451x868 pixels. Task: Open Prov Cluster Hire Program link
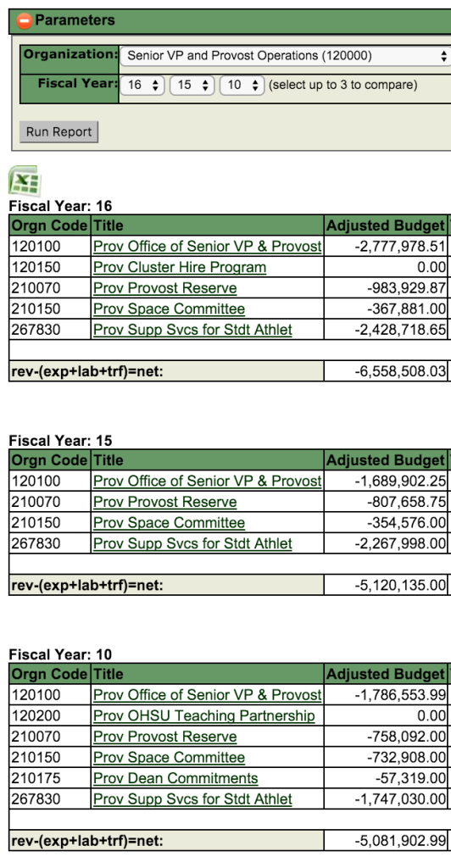pos(179,267)
